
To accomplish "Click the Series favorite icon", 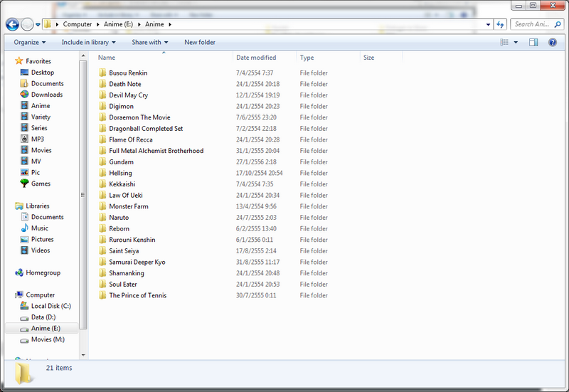I will tap(24, 128).
